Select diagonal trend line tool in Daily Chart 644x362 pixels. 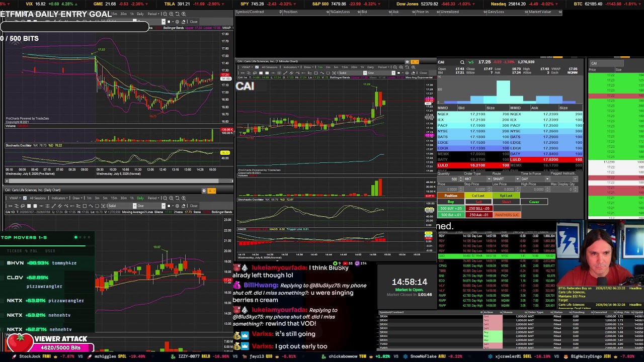54,206
